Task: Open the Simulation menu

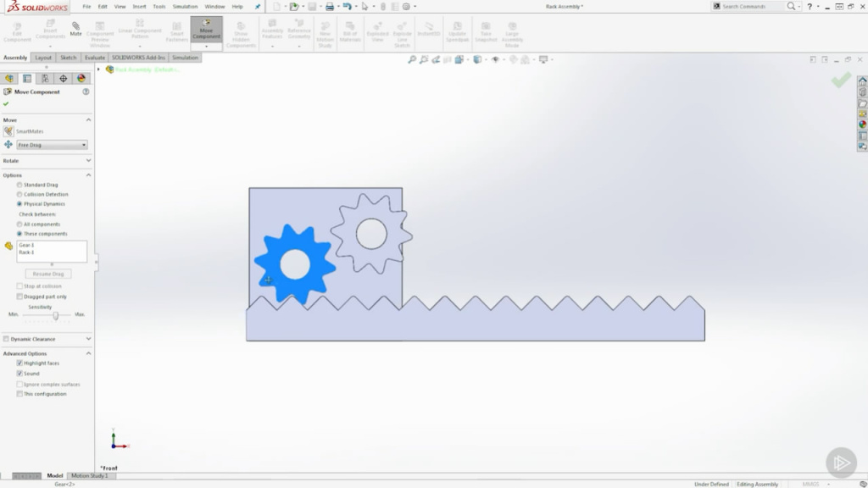Action: [186, 5]
